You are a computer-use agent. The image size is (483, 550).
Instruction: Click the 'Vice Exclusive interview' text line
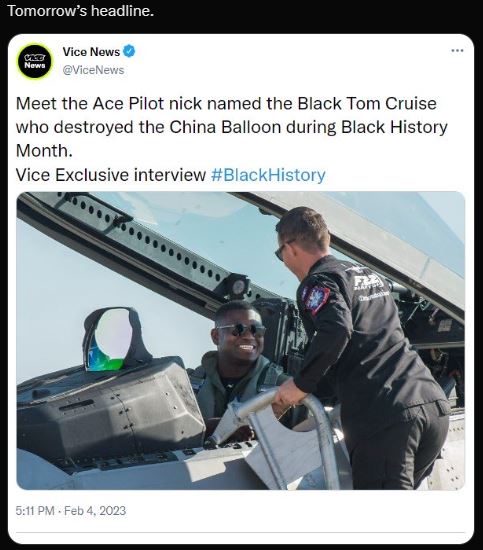[x=111, y=175]
